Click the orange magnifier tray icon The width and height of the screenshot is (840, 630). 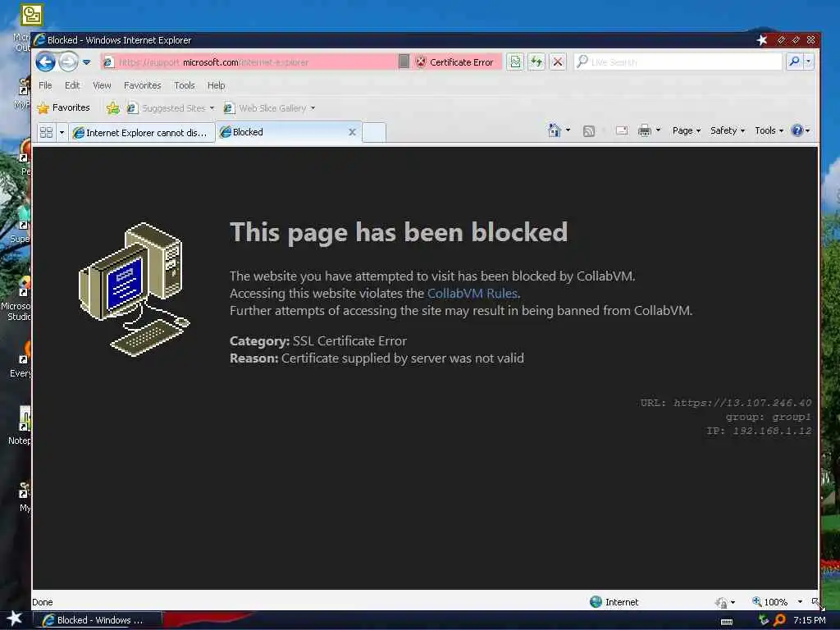click(779, 620)
